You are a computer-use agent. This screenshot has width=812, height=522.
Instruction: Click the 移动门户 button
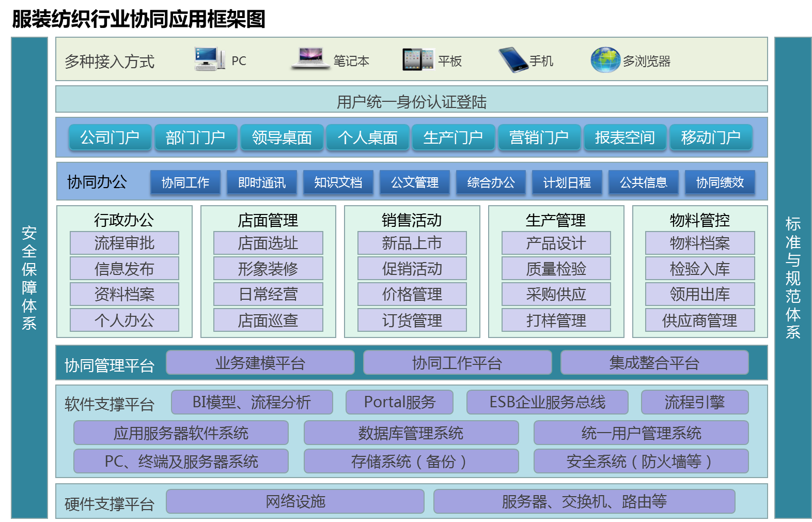point(711,137)
